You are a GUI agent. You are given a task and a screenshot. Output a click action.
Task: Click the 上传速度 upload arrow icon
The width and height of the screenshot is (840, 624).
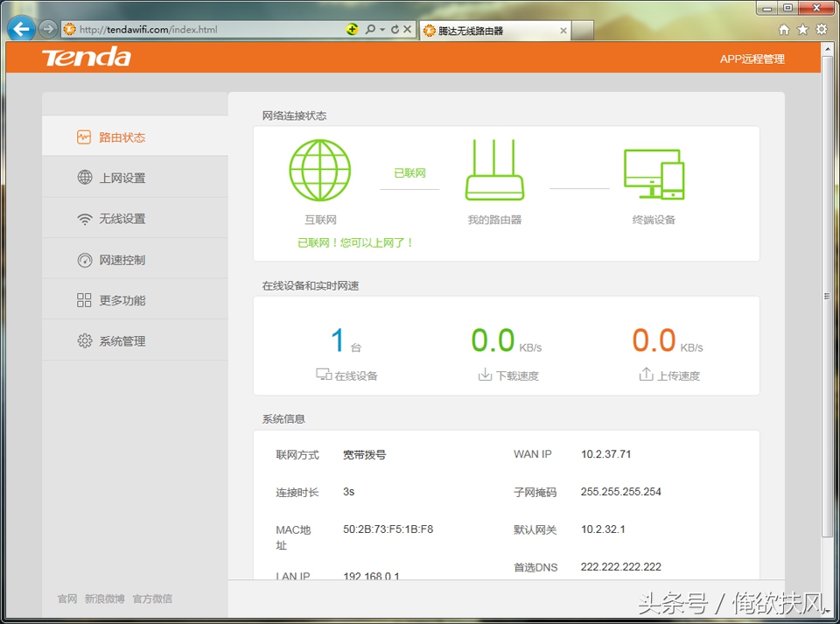tap(646, 375)
